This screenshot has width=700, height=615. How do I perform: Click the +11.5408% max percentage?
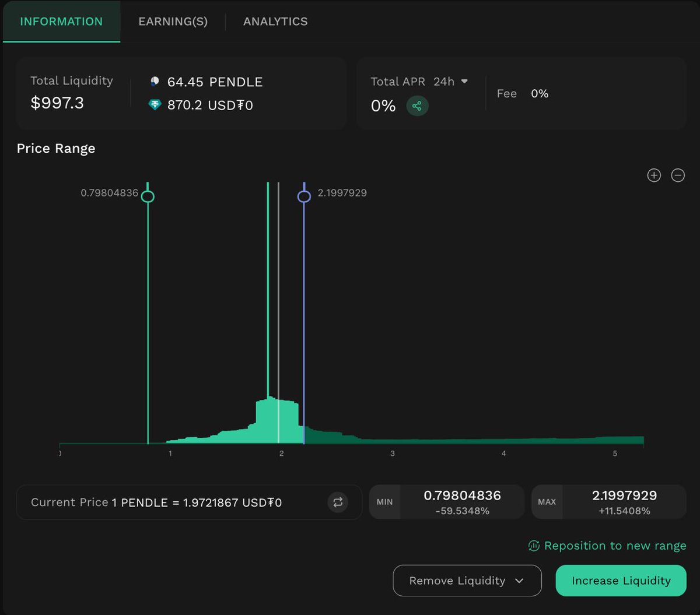point(624,511)
